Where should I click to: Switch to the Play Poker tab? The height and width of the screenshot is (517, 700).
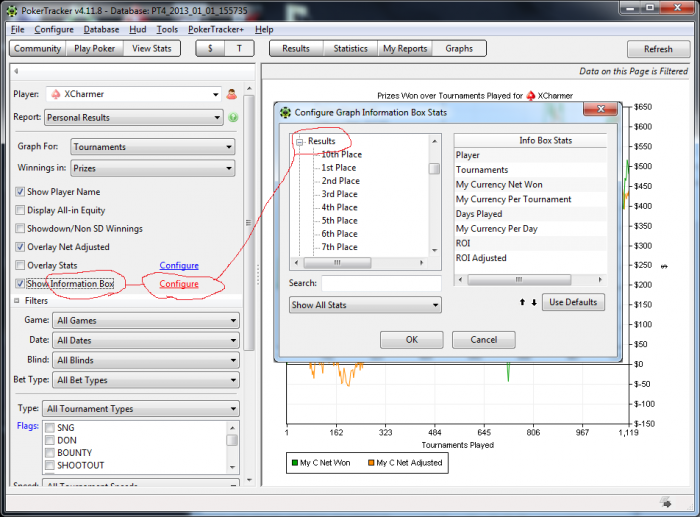coord(95,49)
